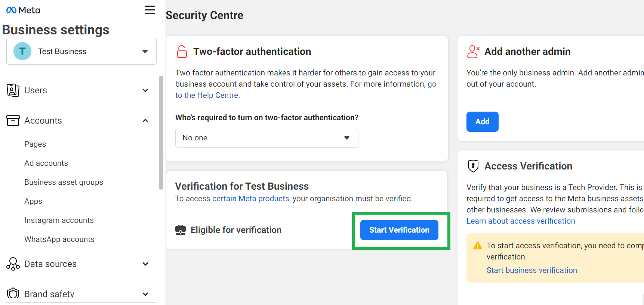
Task: Expand the Users section
Action: [145, 90]
